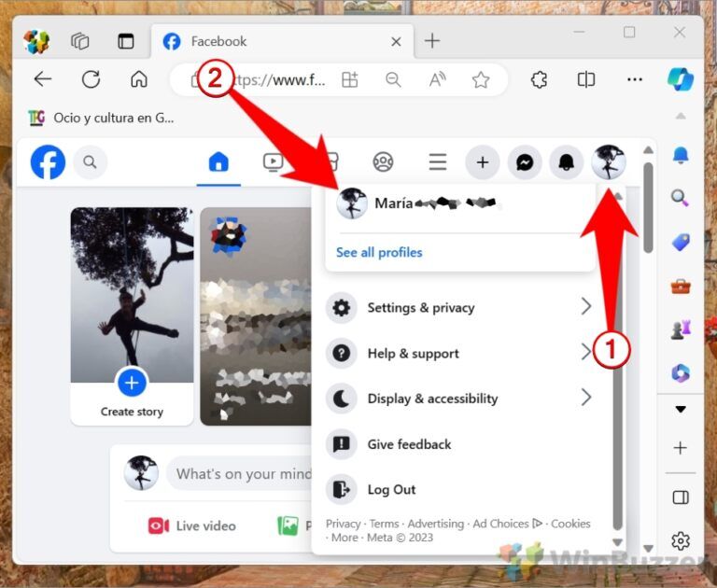
Task: Open Terms footer link
Action: (x=384, y=524)
